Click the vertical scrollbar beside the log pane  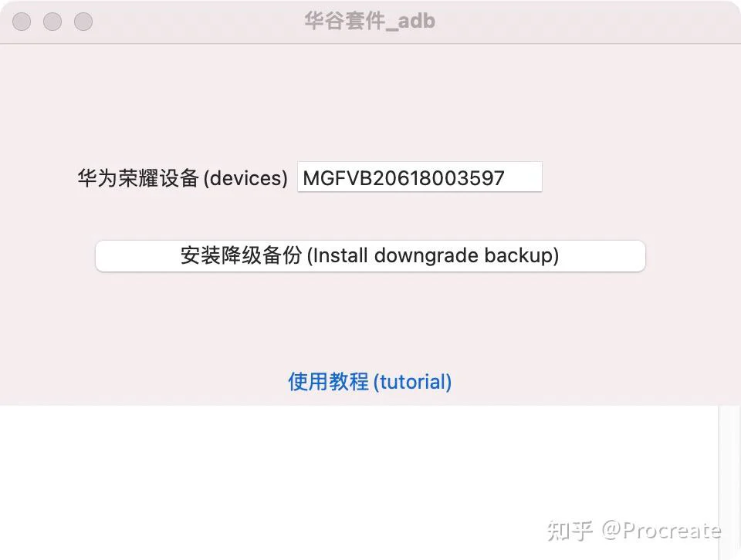pos(729,481)
